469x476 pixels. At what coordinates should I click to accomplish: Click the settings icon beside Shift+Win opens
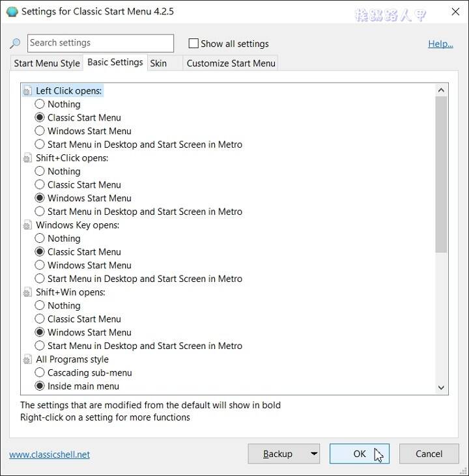(27, 292)
